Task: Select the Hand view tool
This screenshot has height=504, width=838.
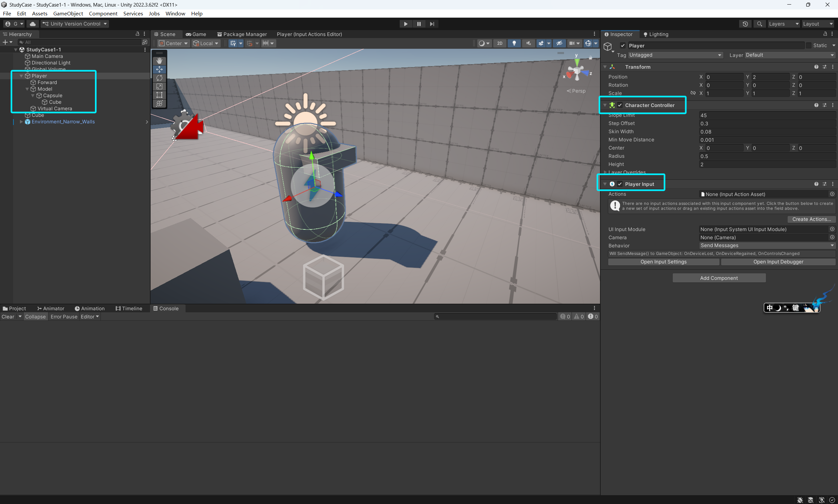Action: tap(159, 61)
